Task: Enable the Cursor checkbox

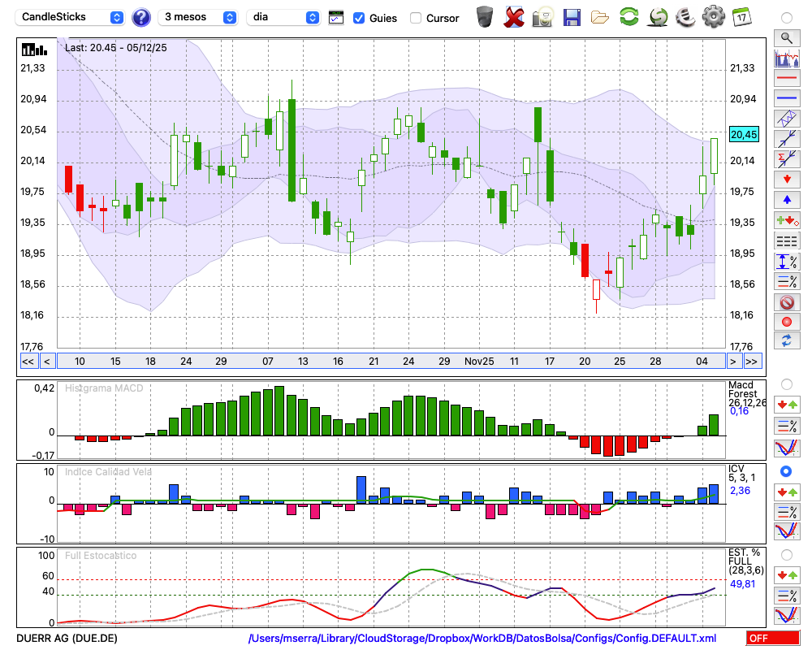Action: click(x=416, y=18)
